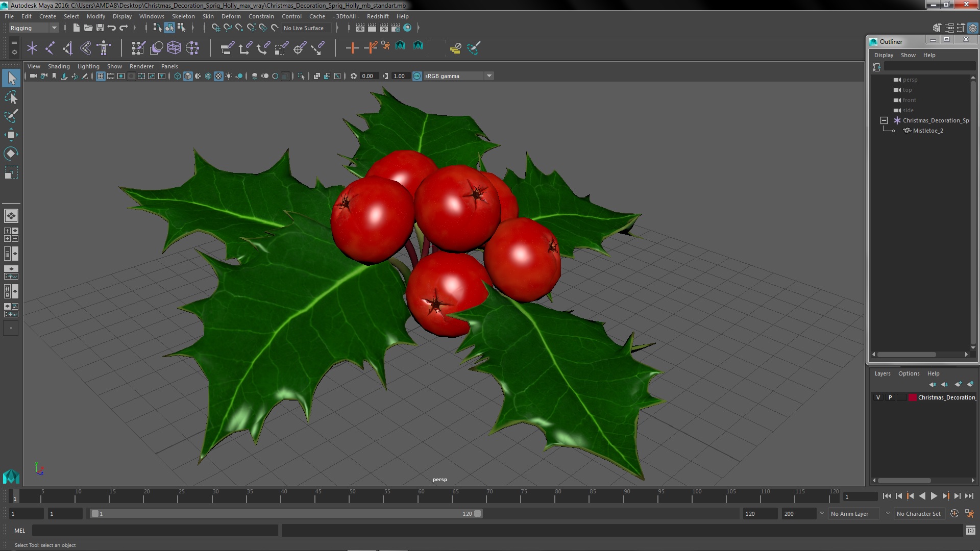Toggle layer playback P box
Image resolution: width=980 pixels, height=551 pixels.
click(x=890, y=397)
